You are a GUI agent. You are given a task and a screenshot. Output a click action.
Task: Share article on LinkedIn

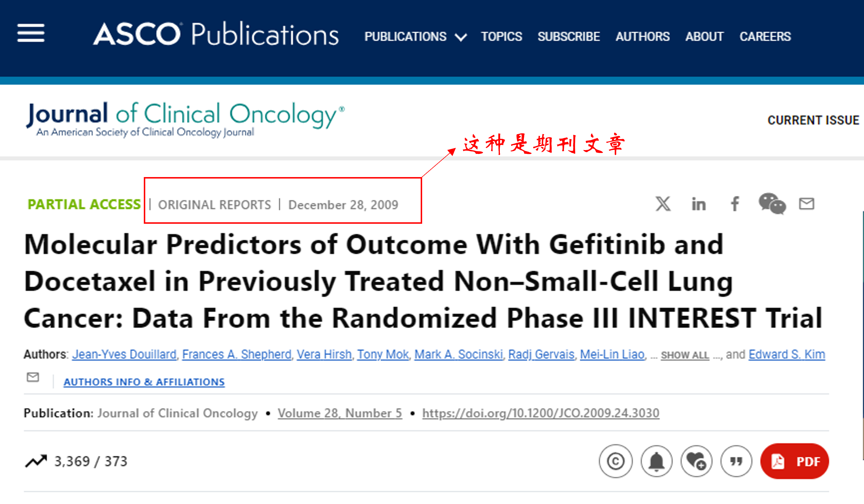coord(698,205)
